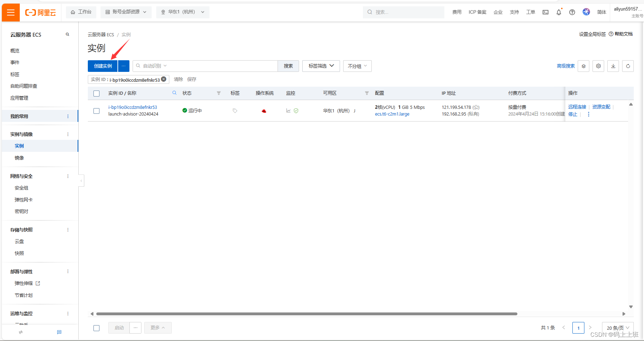Viewport: 644px width, 341px height.
Task: Click the horizontal table scrollbar
Action: coord(306,314)
